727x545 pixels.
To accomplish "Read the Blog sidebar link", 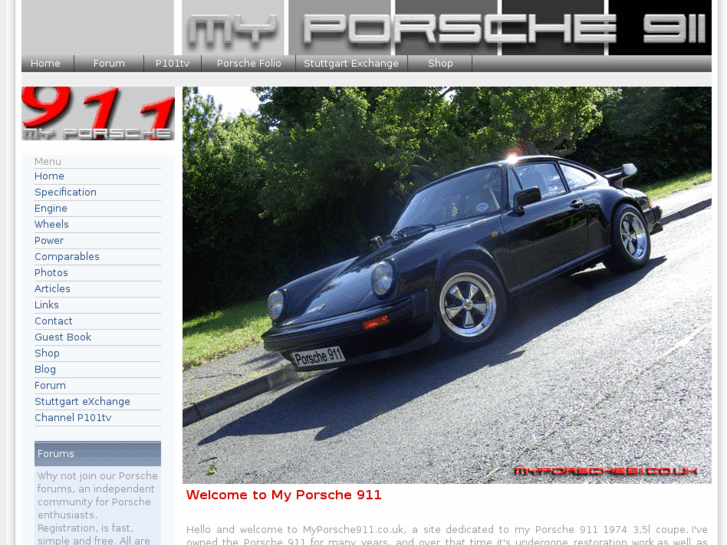I will click(x=45, y=370).
